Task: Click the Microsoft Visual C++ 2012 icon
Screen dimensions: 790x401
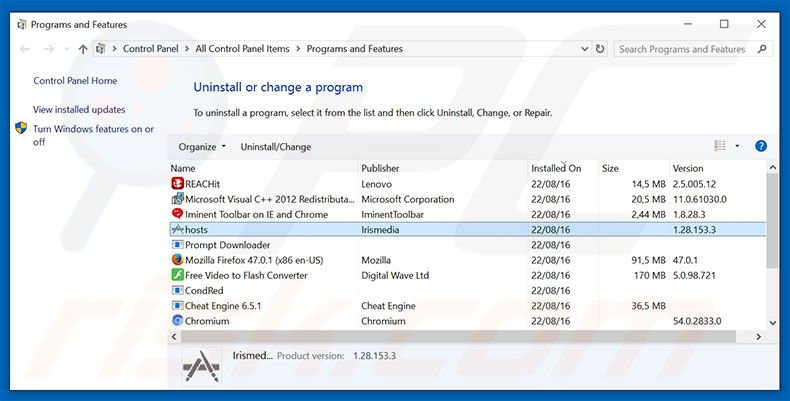Action: [x=177, y=199]
